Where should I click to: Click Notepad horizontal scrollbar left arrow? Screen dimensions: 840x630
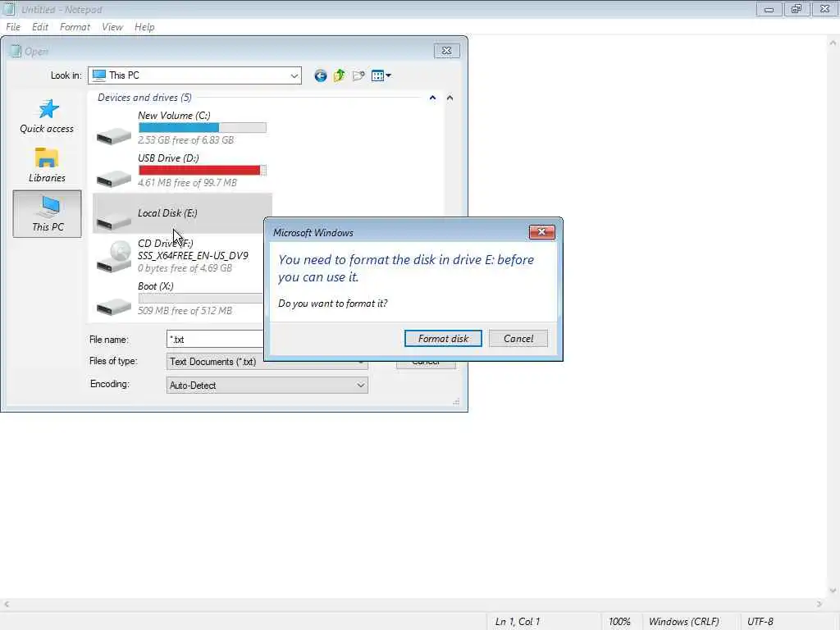point(7,605)
